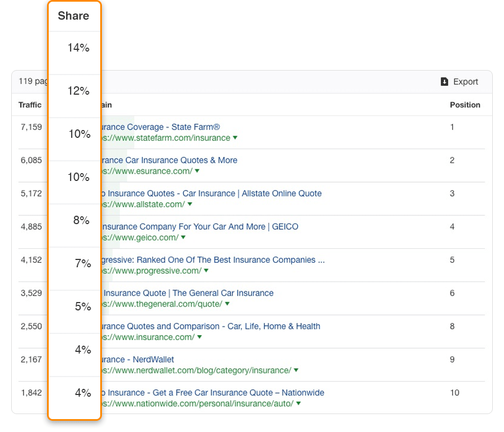Screen dimensions: 504x432
Task: Expand the nerdwallet.com URL dropdown arrow
Action: (x=296, y=370)
